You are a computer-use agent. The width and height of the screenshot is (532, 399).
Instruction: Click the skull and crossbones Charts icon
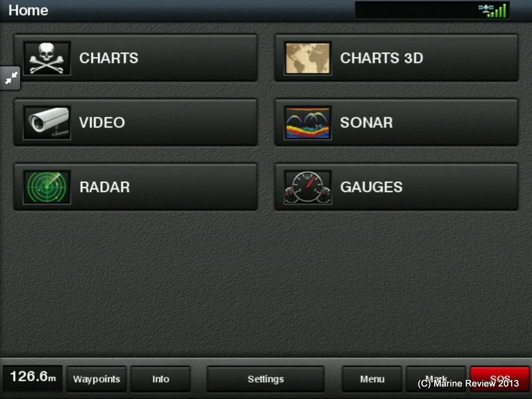click(x=47, y=58)
